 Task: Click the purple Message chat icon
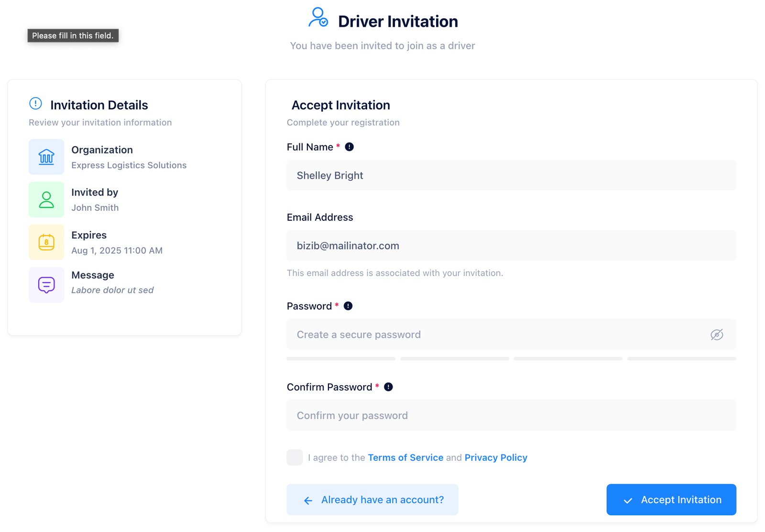pos(46,284)
